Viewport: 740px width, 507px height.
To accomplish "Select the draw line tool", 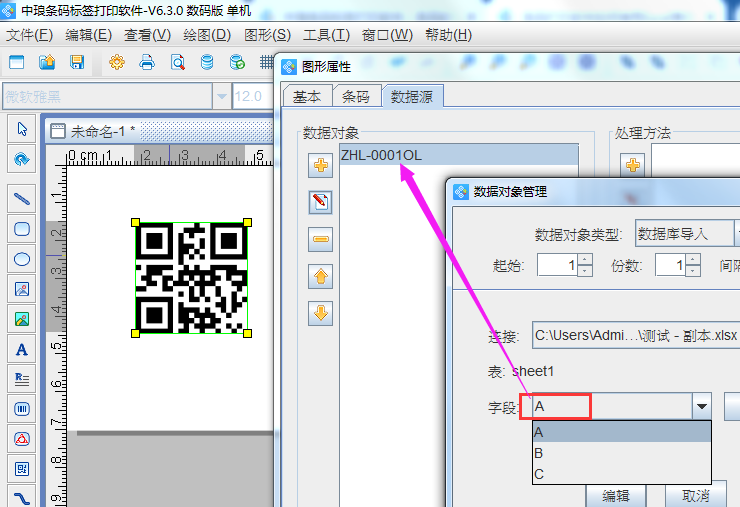I will pos(21,198).
